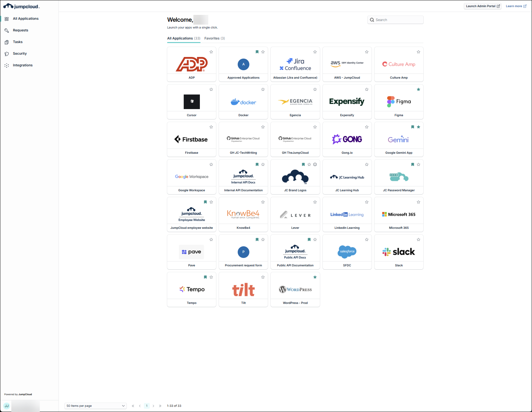Viewport: 532px width, 412px height.
Task: Open Integrations in the sidebar
Action: click(23, 65)
